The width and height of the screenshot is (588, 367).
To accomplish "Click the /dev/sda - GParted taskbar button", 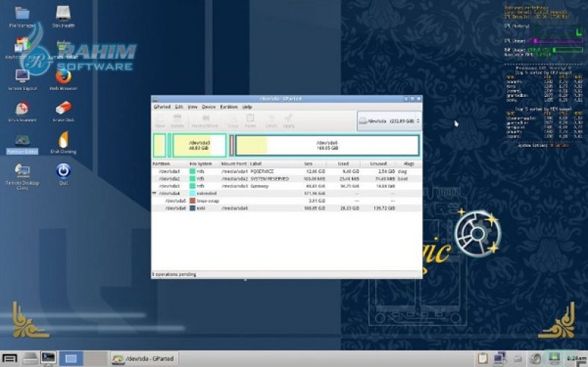I will [x=144, y=359].
